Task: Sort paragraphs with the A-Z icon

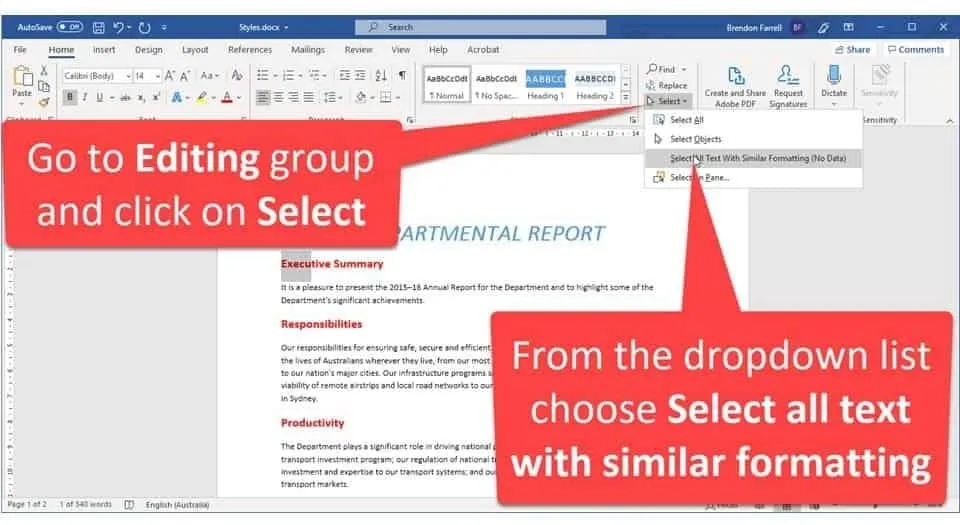Action: 381,75
